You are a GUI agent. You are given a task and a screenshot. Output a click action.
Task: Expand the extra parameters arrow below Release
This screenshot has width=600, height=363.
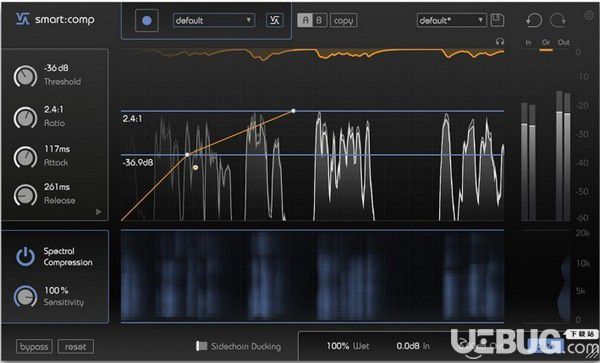[99, 212]
